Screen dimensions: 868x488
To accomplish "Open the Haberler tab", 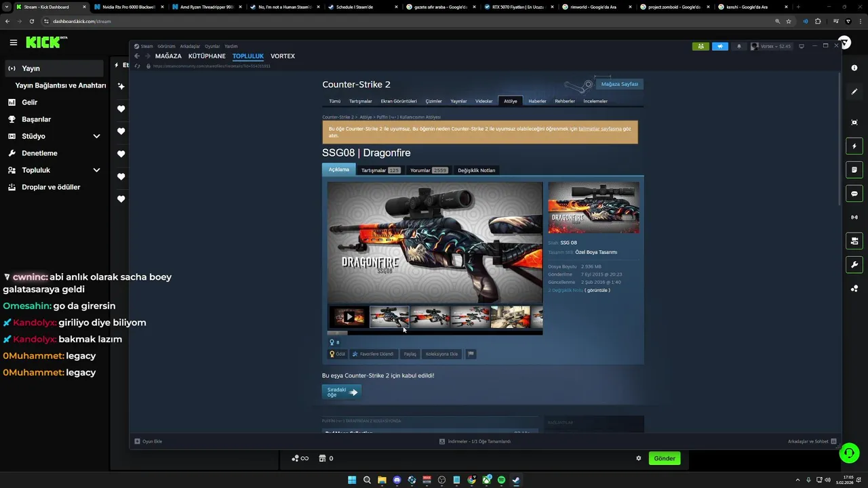I will tap(537, 101).
